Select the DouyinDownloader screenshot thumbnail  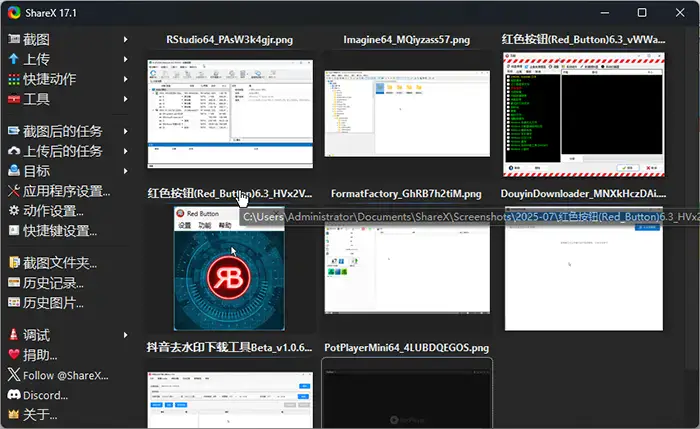pos(583,269)
